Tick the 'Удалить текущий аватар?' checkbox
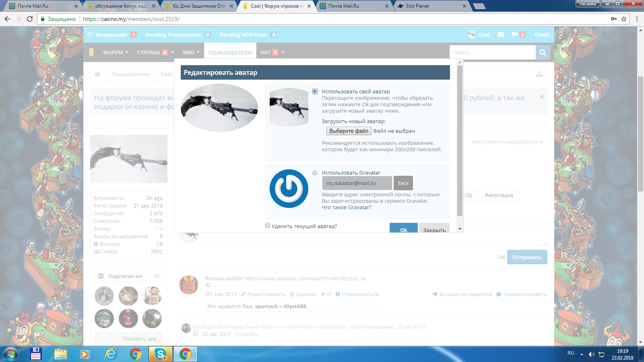This screenshot has width=644, height=362. click(268, 226)
